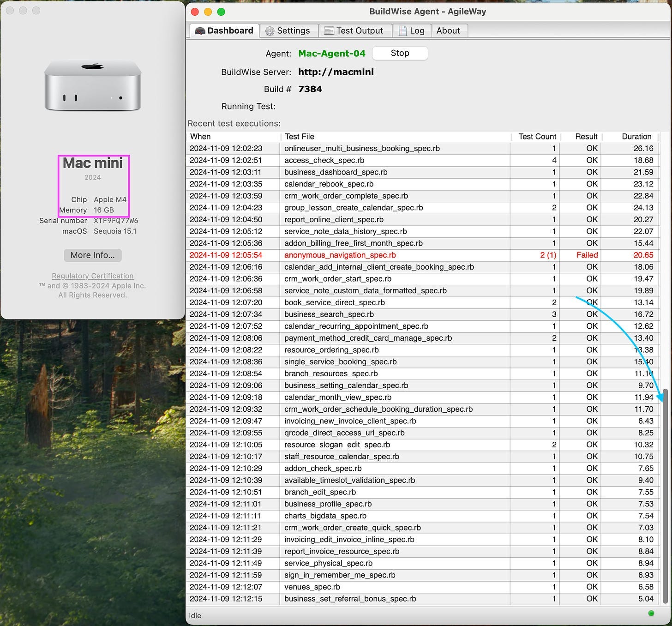Select branch_resources_spec.rb row

(422, 373)
